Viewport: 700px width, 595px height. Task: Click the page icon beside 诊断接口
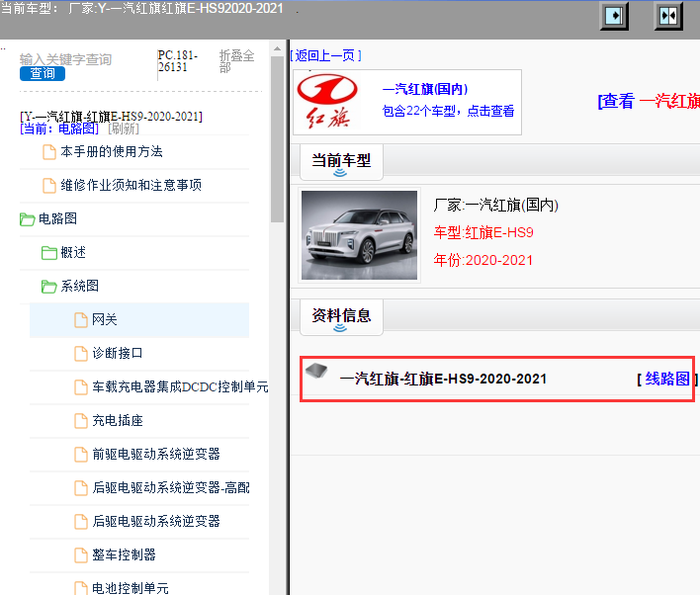81,354
